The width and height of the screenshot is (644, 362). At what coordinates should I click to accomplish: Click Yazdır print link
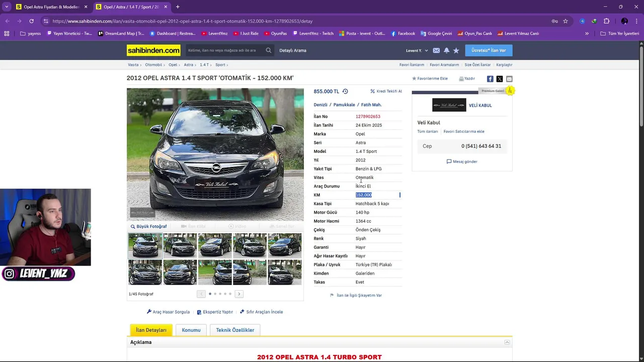(x=467, y=78)
